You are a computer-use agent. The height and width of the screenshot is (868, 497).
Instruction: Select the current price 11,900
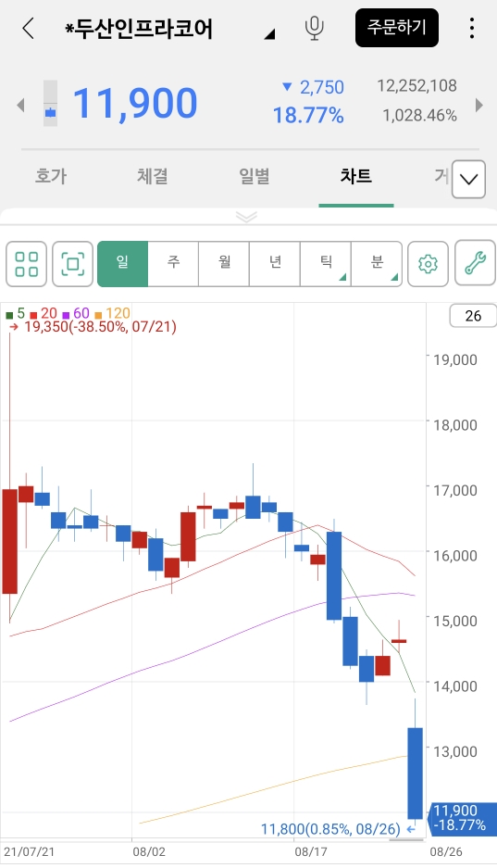pos(135,104)
